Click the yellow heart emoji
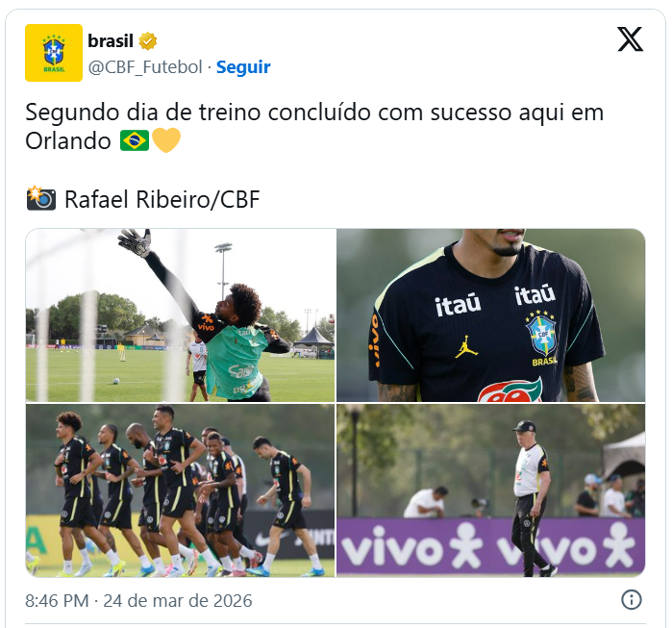This screenshot has height=628, width=672. click(166, 140)
